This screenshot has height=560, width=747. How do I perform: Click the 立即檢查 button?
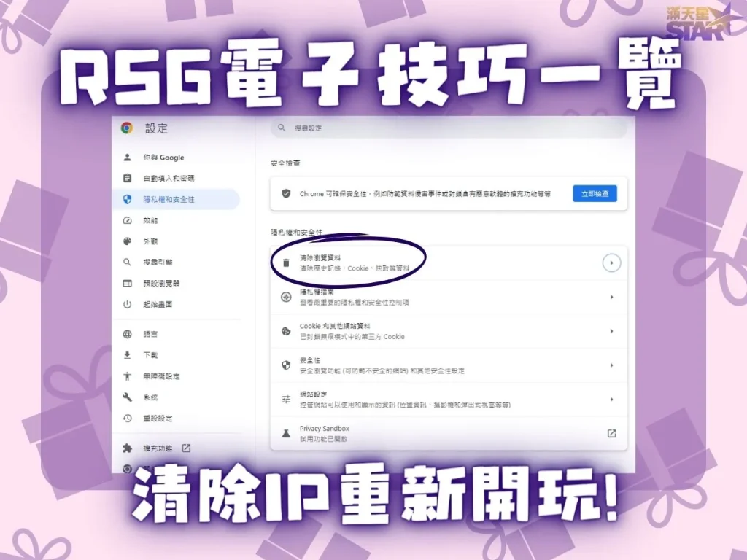pyautogui.click(x=595, y=194)
